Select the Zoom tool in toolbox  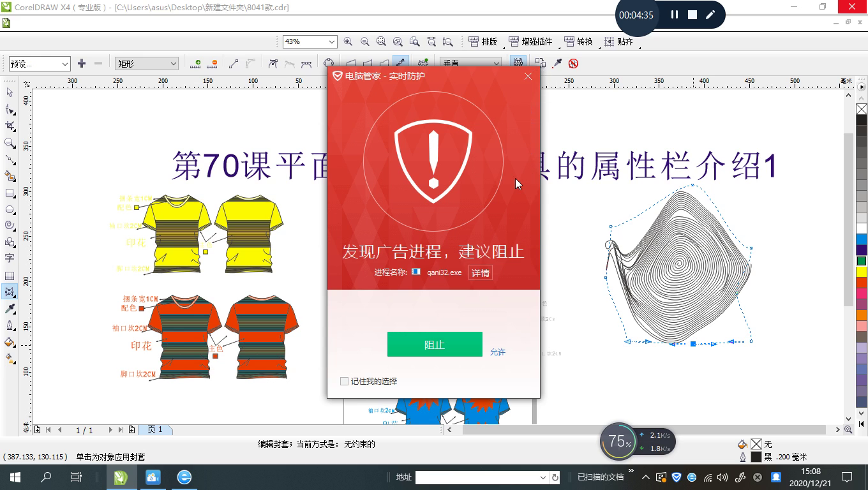tap(10, 143)
